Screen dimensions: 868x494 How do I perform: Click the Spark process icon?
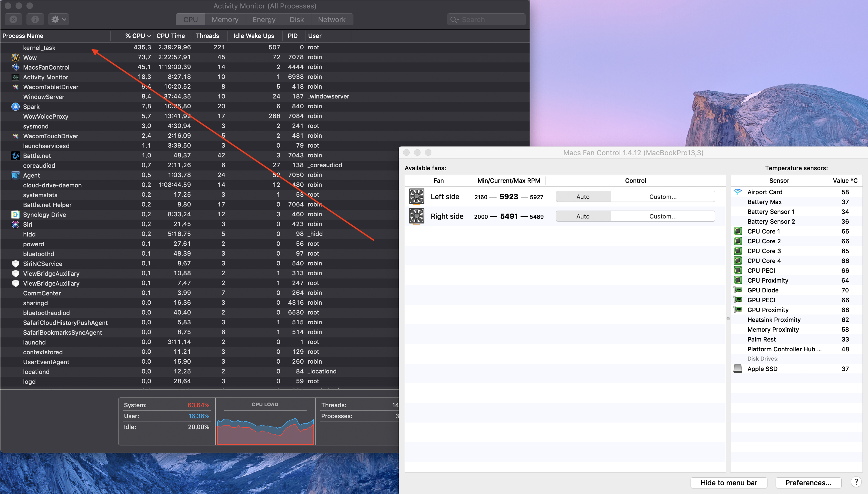(x=16, y=107)
